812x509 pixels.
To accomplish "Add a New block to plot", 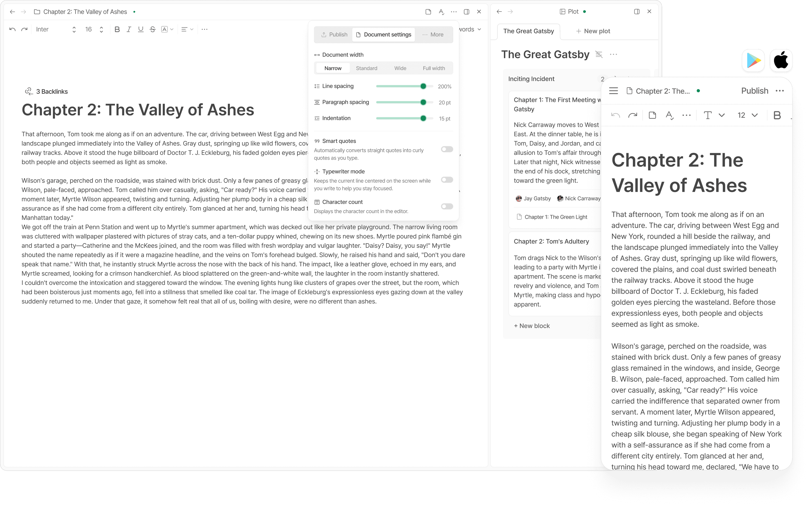I will point(531,325).
